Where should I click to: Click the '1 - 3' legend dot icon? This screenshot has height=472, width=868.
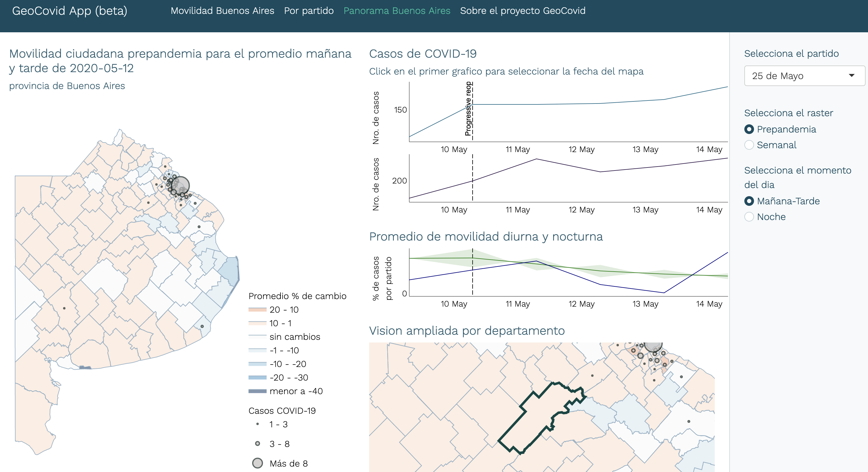click(x=258, y=424)
